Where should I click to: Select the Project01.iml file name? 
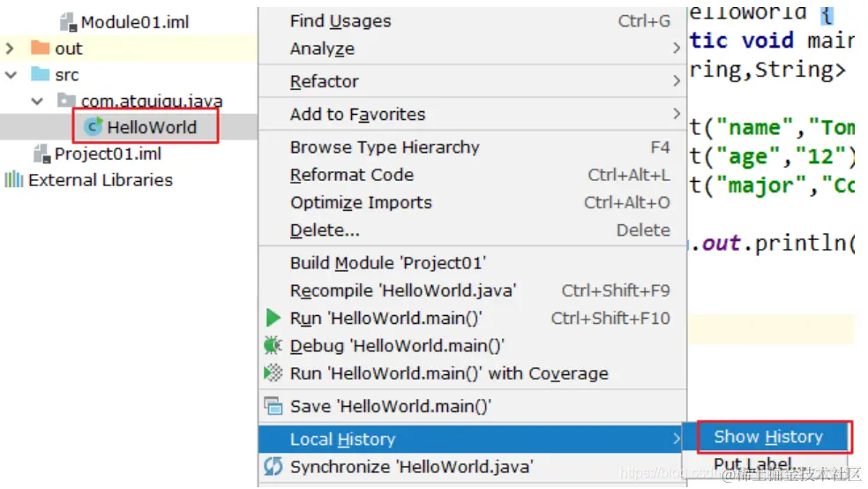108,154
